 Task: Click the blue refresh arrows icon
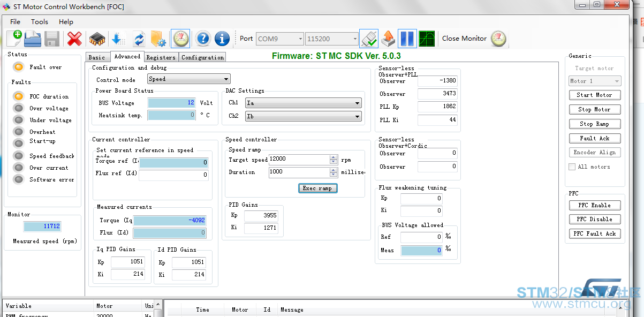point(139,39)
